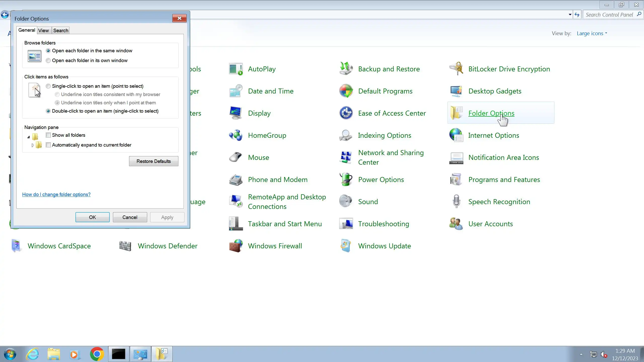Image resolution: width=644 pixels, height=362 pixels.
Task: Click the Speech Recognition microphone icon
Action: coord(456,202)
